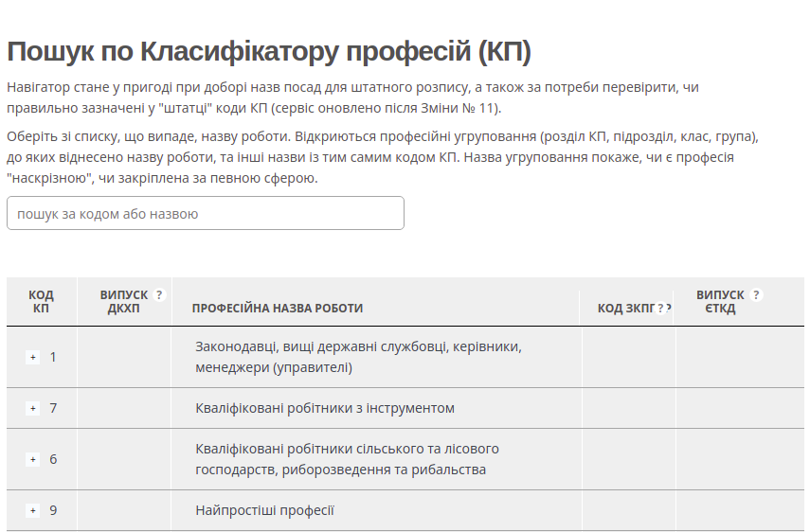Click the ВИПУСК ЄТКД column header text
The height and width of the screenshot is (532, 810).
click(720, 302)
